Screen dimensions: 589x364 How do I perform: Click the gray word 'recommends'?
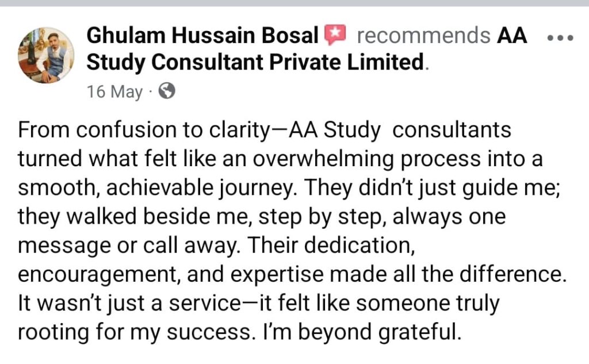tap(423, 36)
